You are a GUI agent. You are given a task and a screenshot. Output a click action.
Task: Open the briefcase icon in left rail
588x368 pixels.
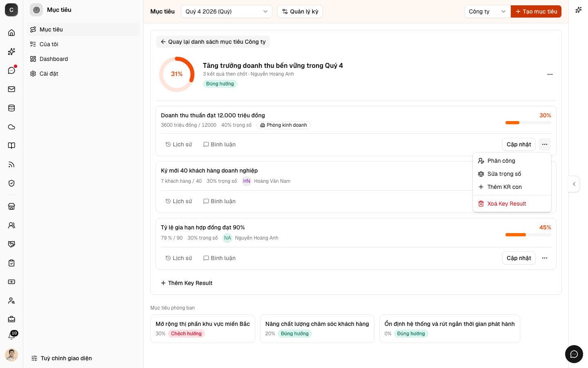click(x=11, y=319)
